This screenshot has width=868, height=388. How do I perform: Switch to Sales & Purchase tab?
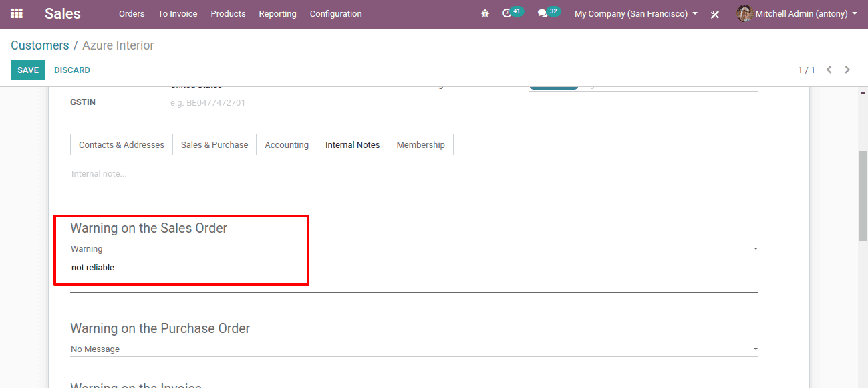tap(214, 144)
